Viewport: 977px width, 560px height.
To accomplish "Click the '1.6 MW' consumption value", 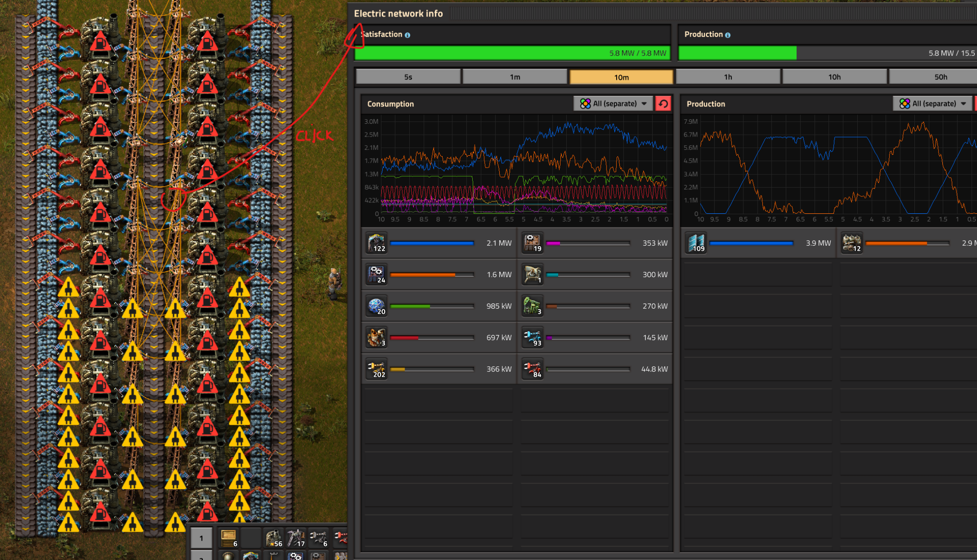I will tap(499, 275).
